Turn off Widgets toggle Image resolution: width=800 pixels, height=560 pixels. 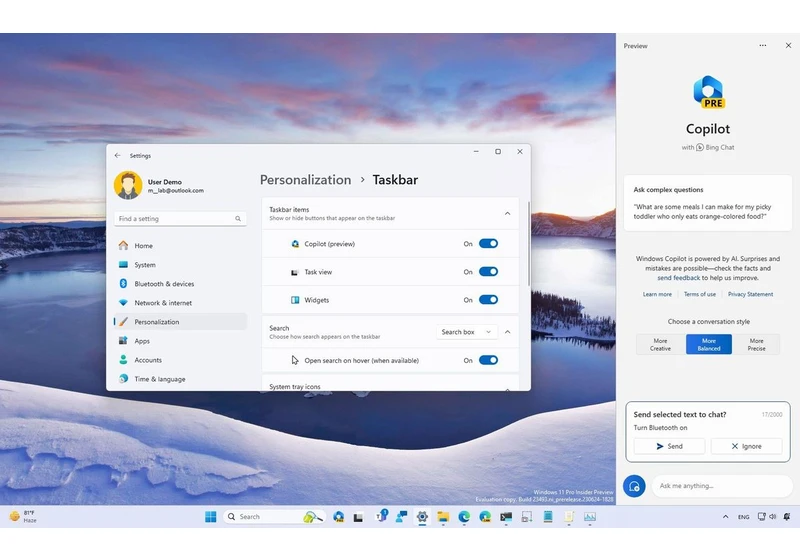[488, 300]
